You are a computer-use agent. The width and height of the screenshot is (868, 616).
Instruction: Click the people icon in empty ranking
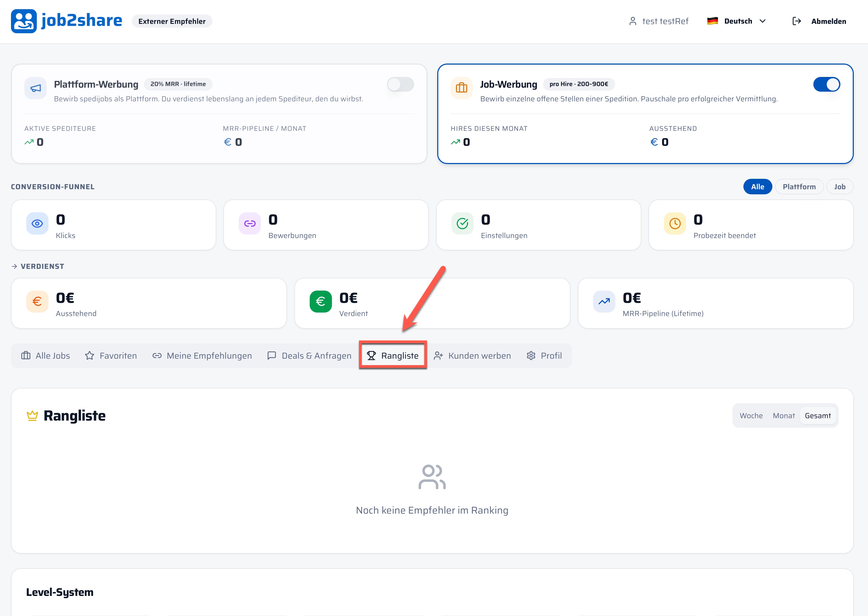click(432, 477)
